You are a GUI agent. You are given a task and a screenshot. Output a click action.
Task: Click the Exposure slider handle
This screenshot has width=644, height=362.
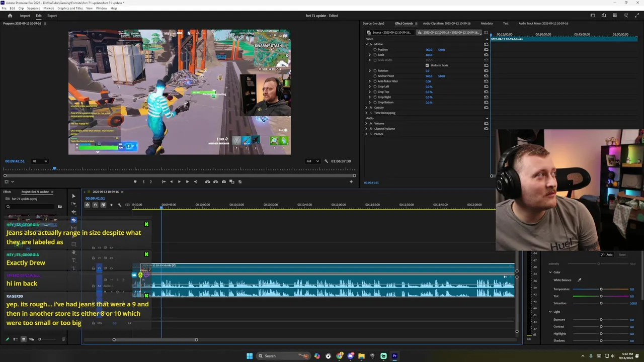point(601,320)
